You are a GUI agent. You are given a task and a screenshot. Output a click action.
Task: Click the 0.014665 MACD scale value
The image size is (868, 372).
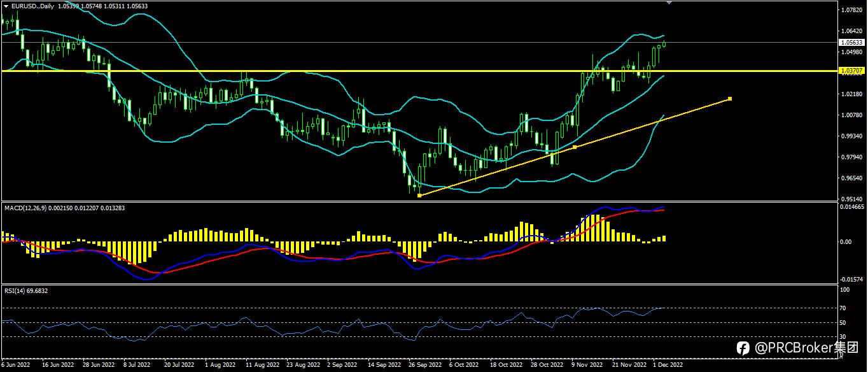click(x=852, y=207)
